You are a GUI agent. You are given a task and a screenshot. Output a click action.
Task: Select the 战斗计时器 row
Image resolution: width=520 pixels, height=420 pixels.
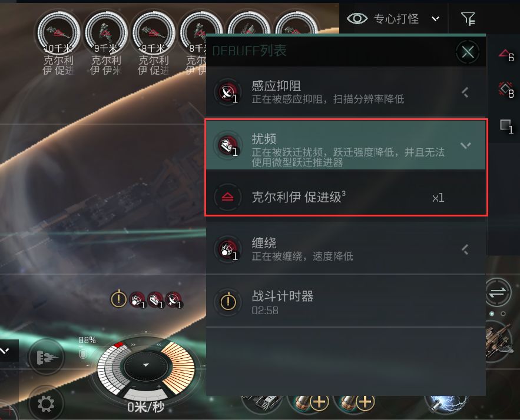[346, 301]
